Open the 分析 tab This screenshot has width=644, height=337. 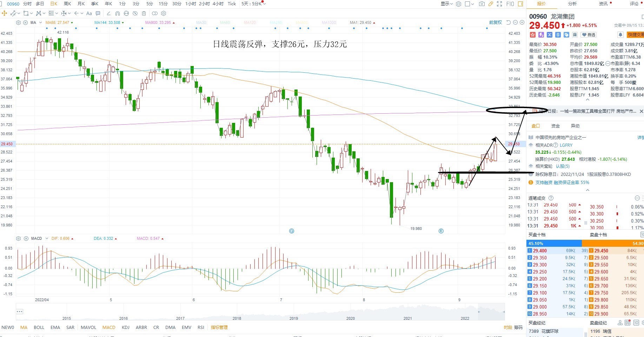(x=572, y=4)
